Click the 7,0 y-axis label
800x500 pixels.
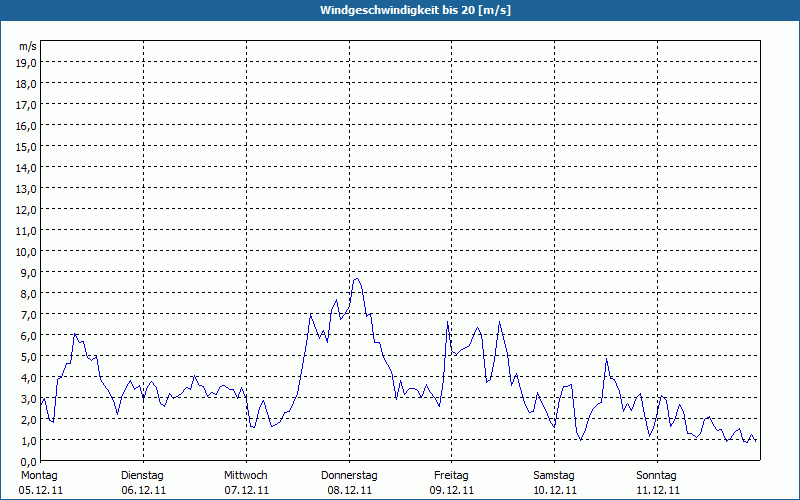click(28, 315)
